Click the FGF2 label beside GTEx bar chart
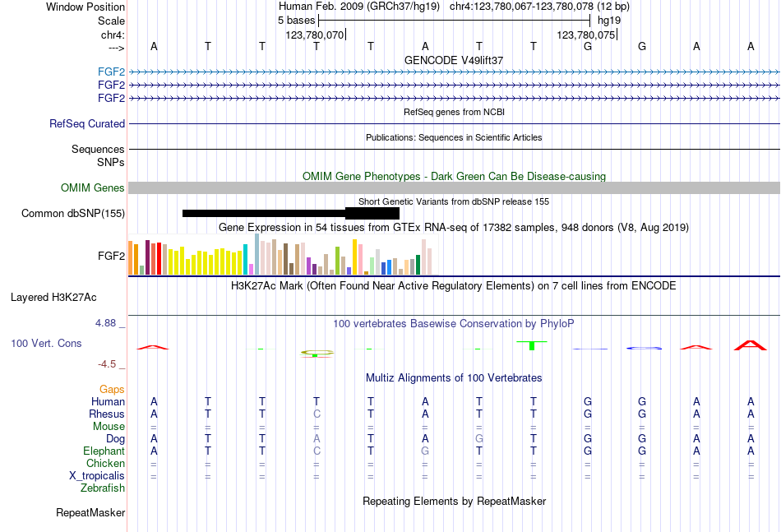Screen dimensions: 781x532 click(x=111, y=256)
